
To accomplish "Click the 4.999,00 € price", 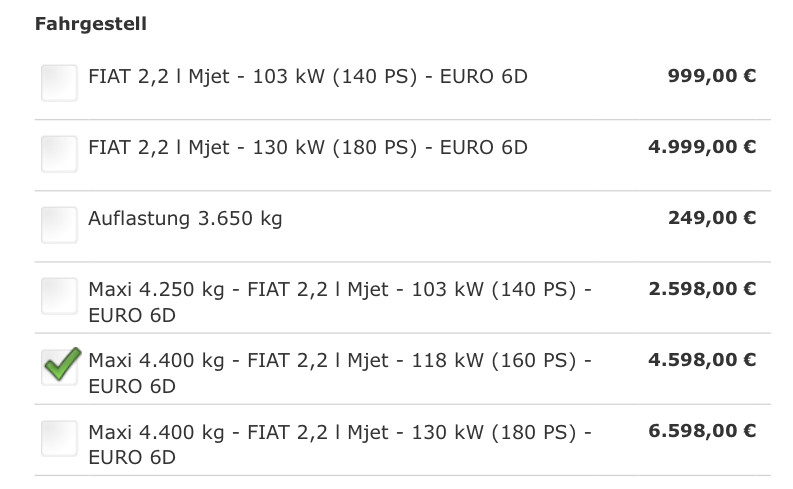I will tap(702, 147).
